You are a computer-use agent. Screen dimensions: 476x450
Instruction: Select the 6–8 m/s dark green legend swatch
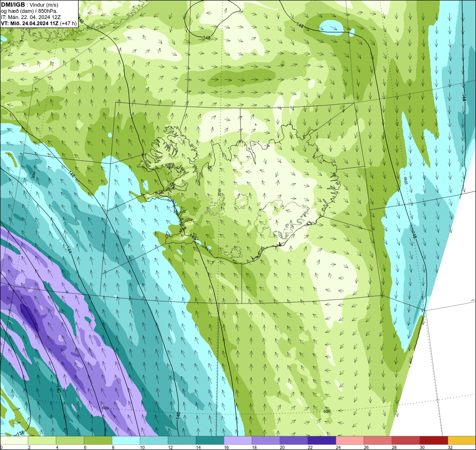pos(98,440)
